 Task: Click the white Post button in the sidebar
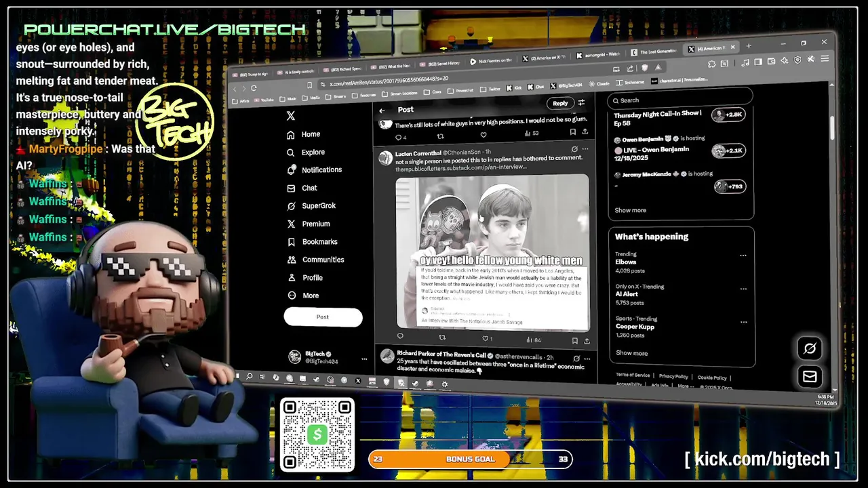[323, 317]
